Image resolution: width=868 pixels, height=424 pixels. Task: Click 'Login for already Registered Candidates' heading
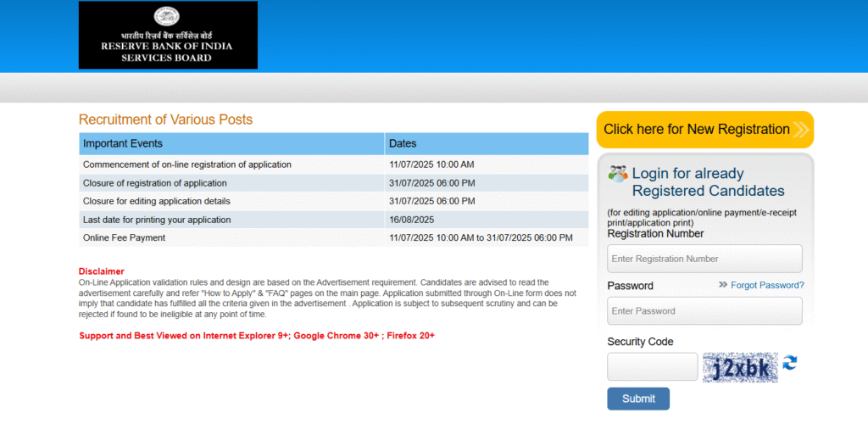coord(708,182)
